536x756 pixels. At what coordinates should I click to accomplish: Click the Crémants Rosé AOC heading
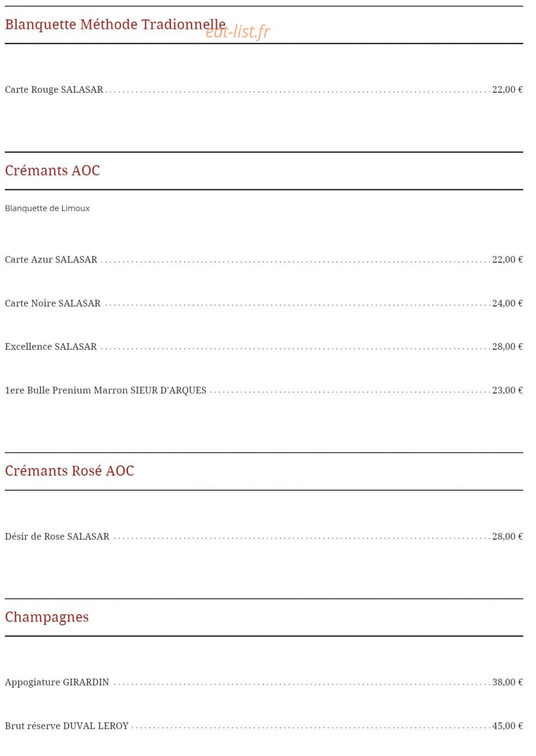click(x=69, y=471)
